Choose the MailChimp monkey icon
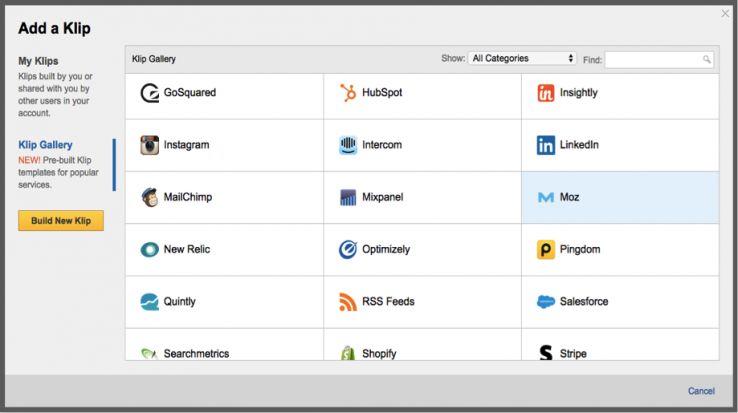Image resolution: width=738 pixels, height=413 pixels. click(150, 197)
